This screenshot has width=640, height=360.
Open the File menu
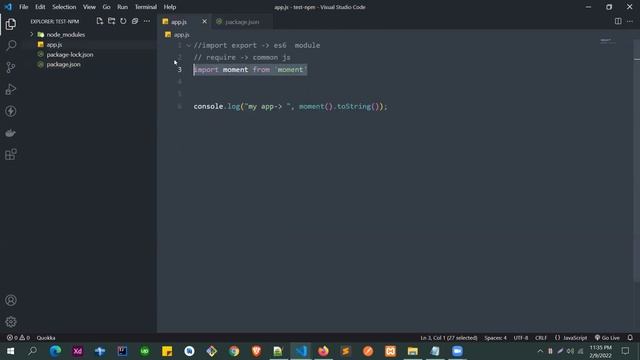tap(24, 7)
